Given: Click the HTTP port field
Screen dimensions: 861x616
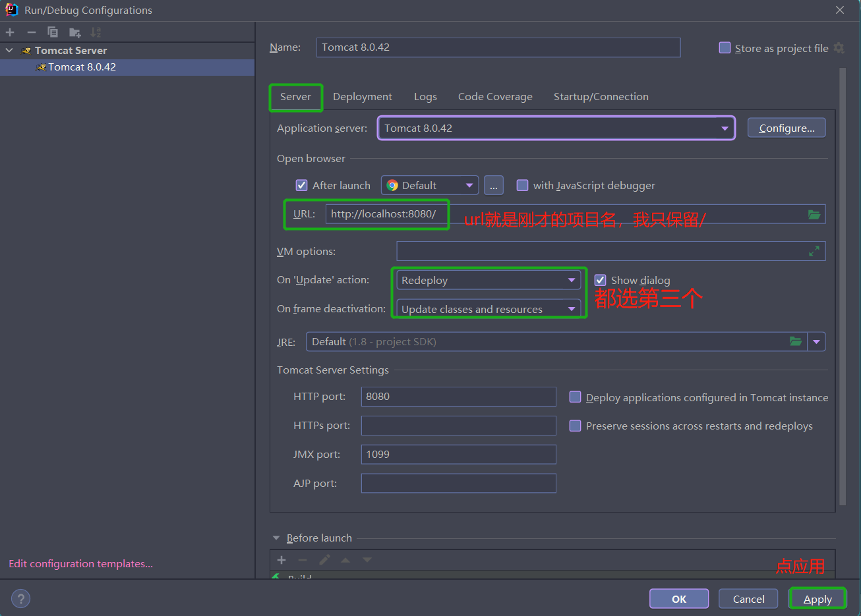Looking at the screenshot, I should pyautogui.click(x=459, y=397).
